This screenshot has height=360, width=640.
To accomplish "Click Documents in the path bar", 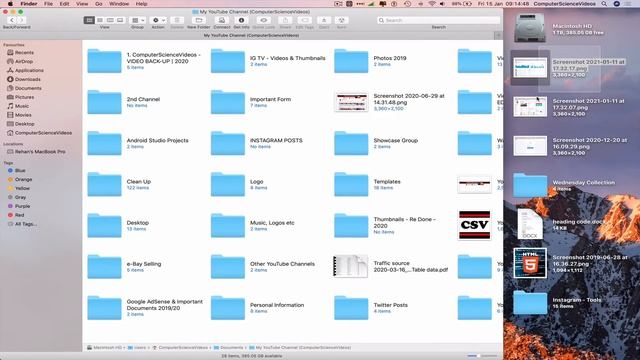I will [x=228, y=348].
